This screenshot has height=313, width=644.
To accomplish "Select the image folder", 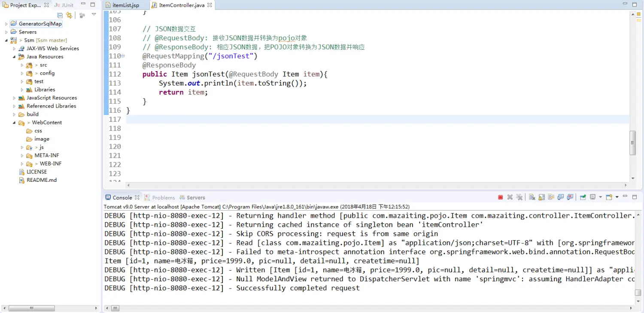I will (38, 139).
